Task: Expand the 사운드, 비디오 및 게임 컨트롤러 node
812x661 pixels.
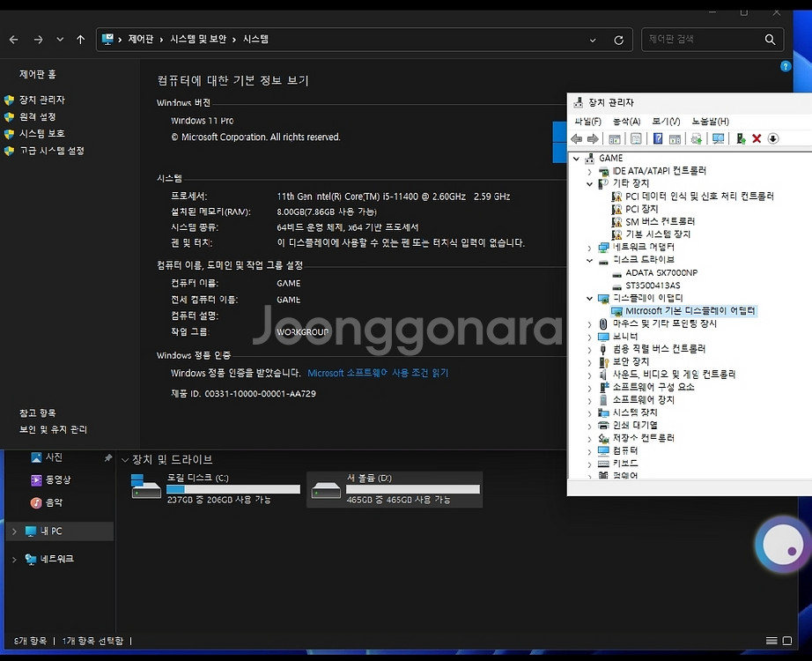Action: 589,375
